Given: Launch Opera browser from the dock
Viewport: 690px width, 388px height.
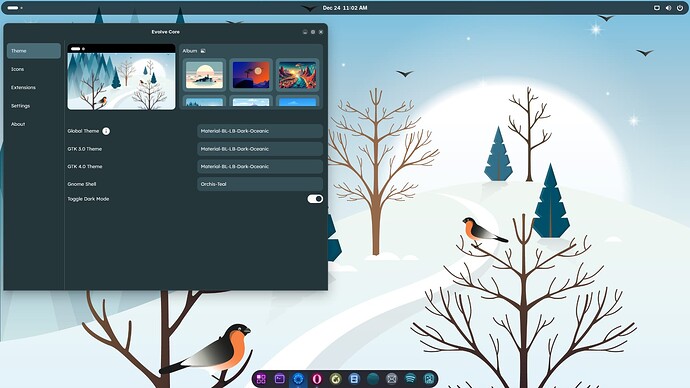Looking at the screenshot, I should click(x=317, y=379).
